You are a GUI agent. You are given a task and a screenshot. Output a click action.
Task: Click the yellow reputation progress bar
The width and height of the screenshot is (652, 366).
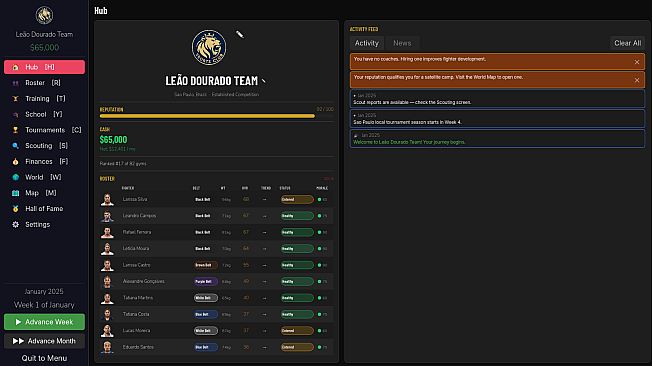pos(207,116)
